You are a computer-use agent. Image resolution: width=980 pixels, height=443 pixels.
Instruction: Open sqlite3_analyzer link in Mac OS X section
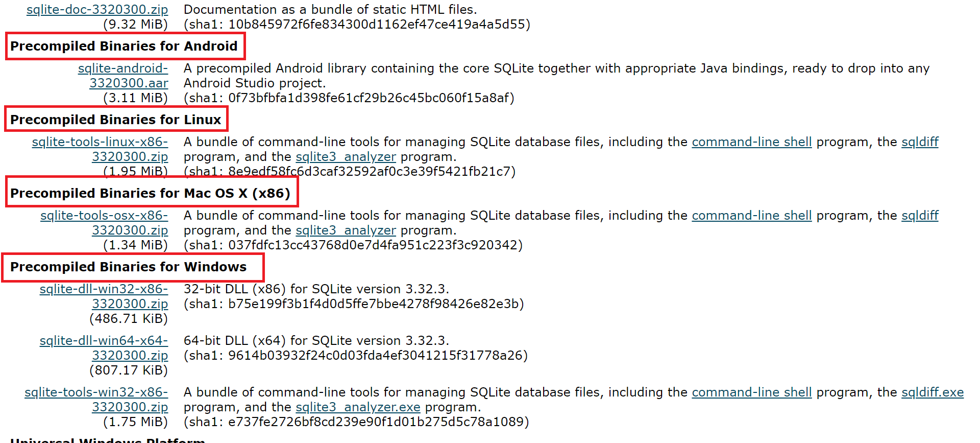coord(346,230)
